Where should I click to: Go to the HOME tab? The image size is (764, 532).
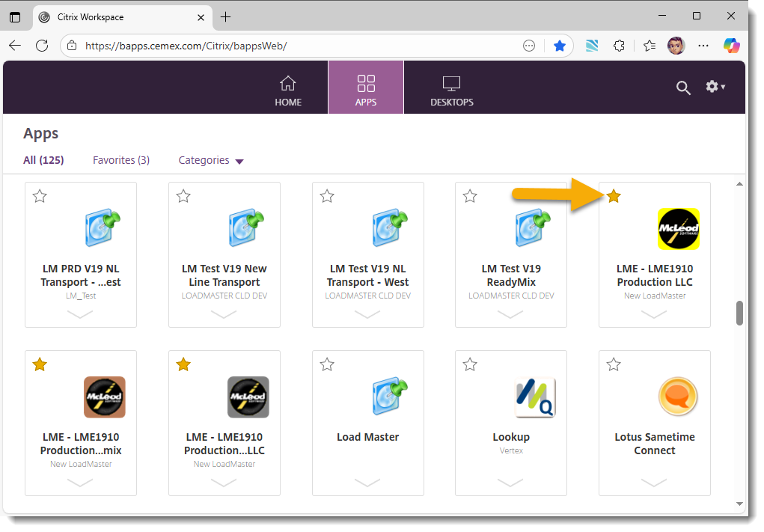click(x=288, y=88)
